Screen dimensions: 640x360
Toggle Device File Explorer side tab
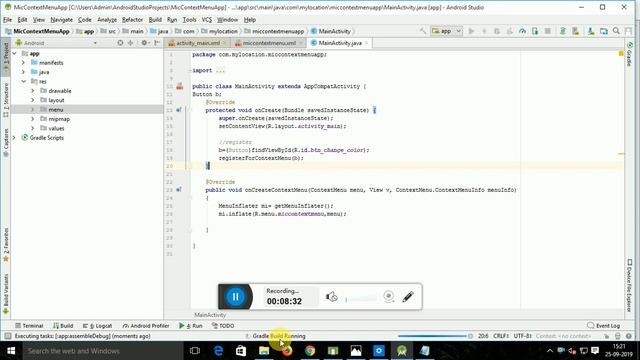click(x=629, y=285)
